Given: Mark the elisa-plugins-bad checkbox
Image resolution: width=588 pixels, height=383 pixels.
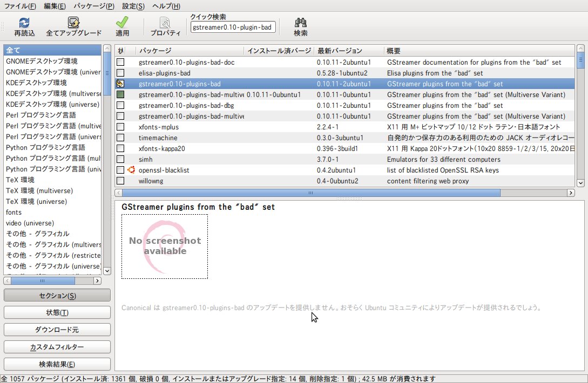Looking at the screenshot, I should [120, 73].
